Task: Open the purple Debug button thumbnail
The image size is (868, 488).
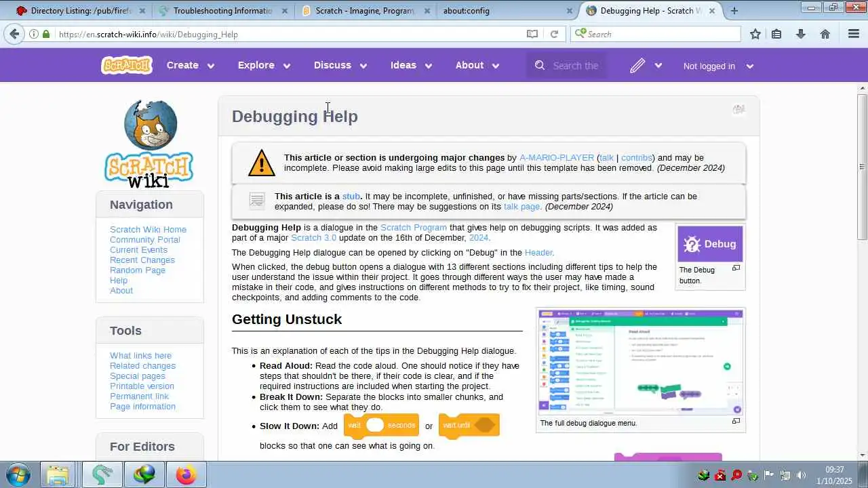Action: tap(710, 243)
